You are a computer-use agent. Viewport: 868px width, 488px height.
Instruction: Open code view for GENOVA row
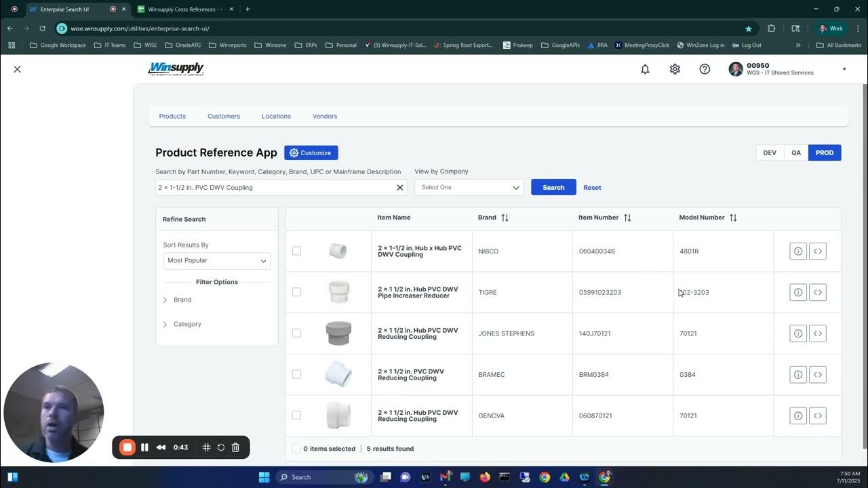[x=818, y=415]
